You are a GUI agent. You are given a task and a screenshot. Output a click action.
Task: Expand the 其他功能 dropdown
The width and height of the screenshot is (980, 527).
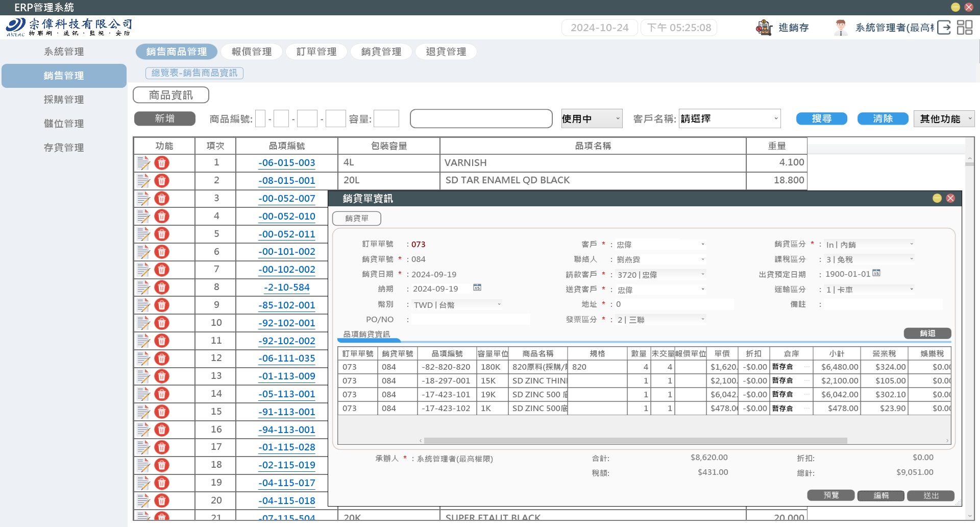click(x=944, y=118)
